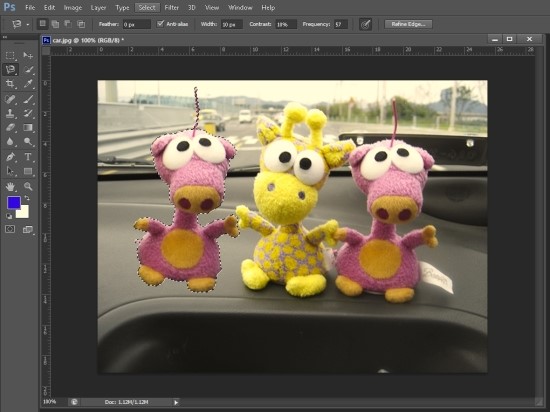Select the Dodge tool
The image size is (550, 412).
coord(28,141)
